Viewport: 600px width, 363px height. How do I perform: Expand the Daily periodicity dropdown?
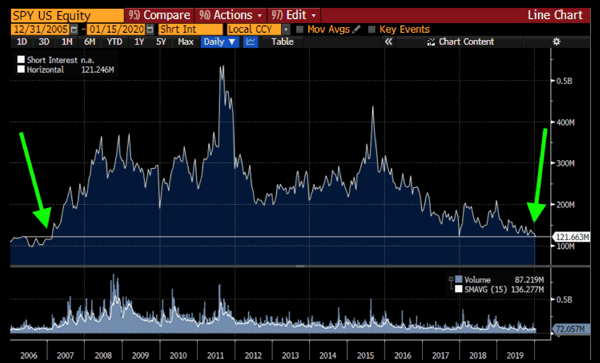(x=220, y=42)
